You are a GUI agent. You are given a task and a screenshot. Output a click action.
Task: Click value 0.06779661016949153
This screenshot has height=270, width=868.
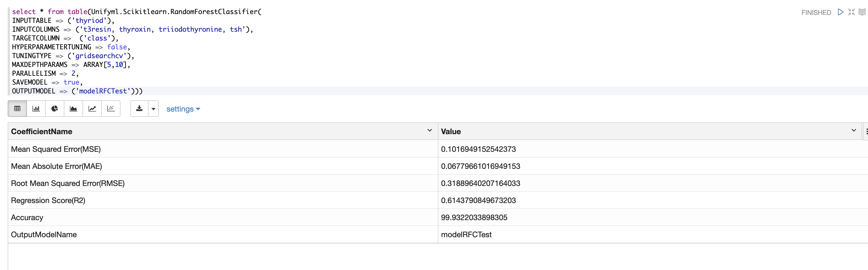click(x=480, y=166)
